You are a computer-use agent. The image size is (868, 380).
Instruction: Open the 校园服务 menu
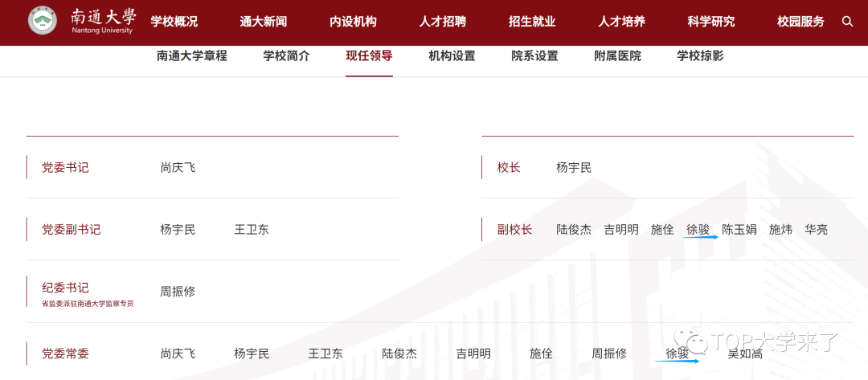(800, 22)
